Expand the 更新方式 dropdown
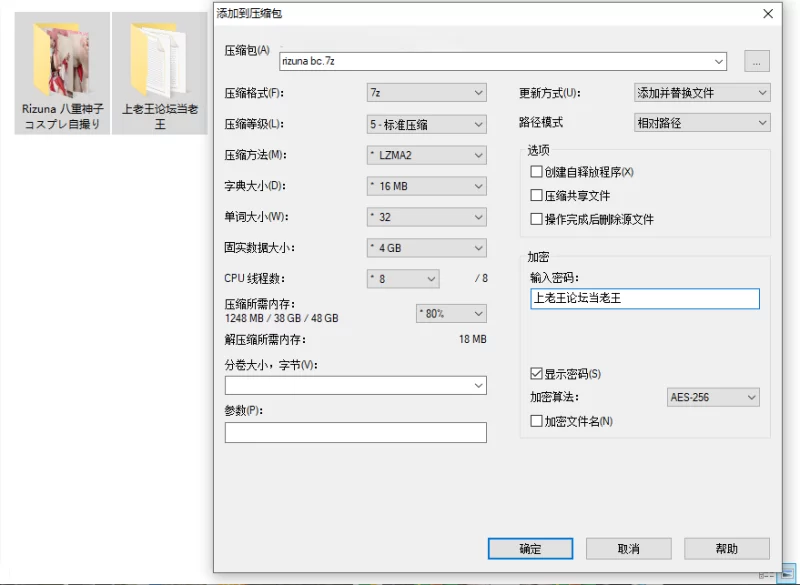 click(702, 93)
